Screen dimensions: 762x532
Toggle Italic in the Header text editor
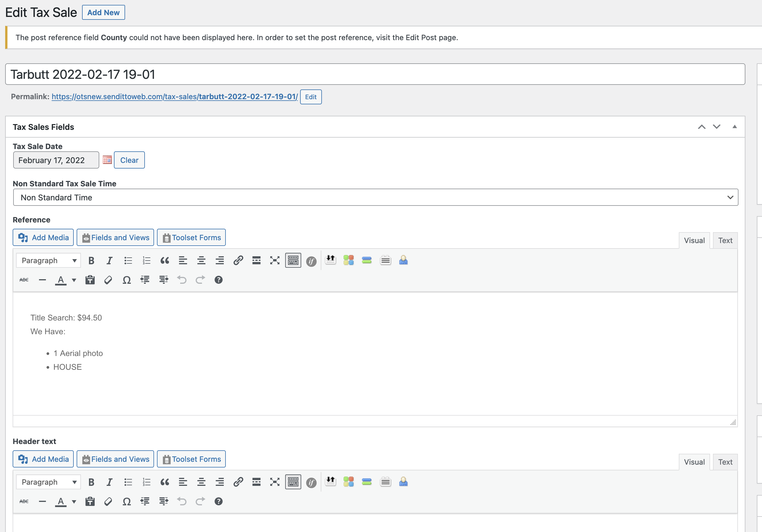(x=110, y=482)
